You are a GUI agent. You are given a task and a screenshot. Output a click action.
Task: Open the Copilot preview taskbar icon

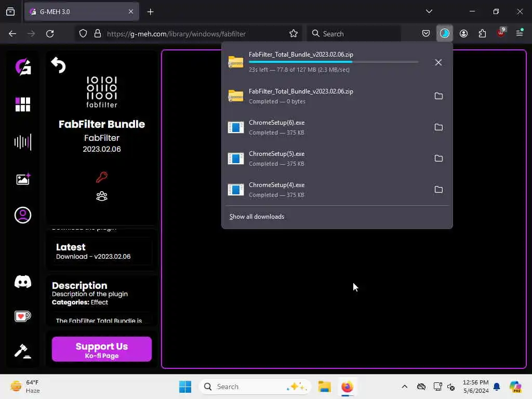pos(515,387)
